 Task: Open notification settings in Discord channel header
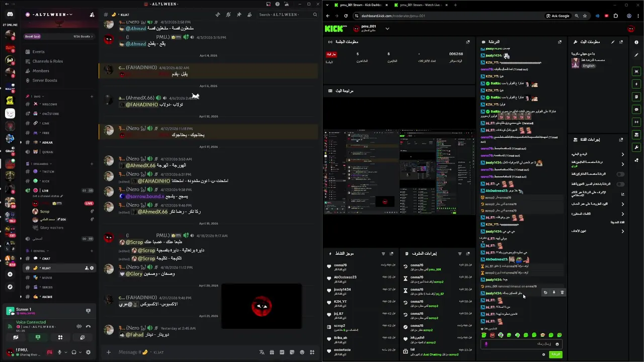pyautogui.click(x=228, y=15)
